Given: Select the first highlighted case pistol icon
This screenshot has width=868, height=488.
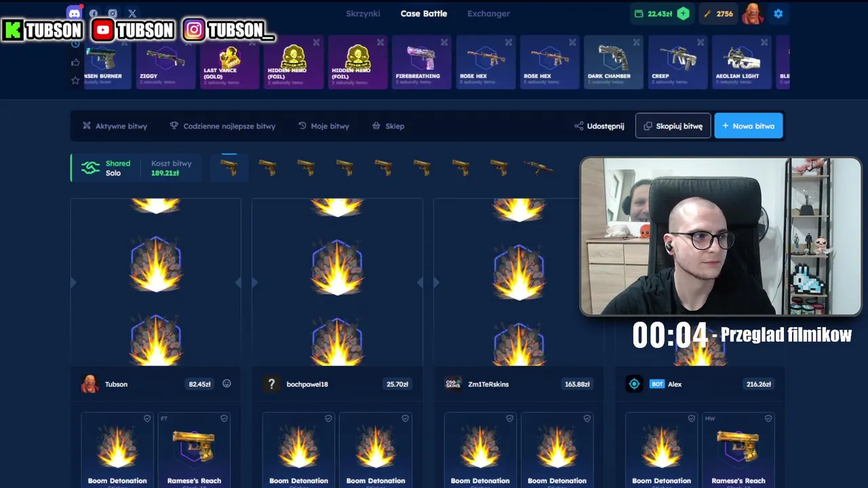Looking at the screenshot, I should pos(229,167).
